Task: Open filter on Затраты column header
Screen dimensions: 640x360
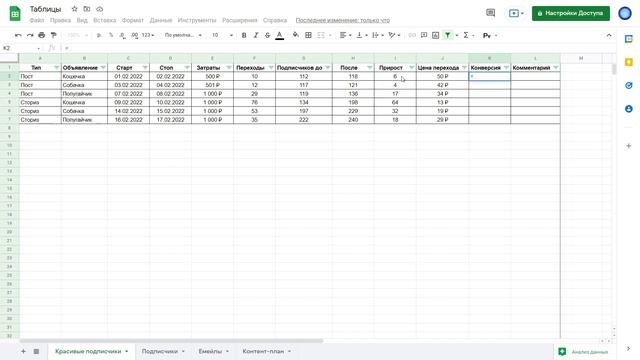Action: click(x=229, y=68)
